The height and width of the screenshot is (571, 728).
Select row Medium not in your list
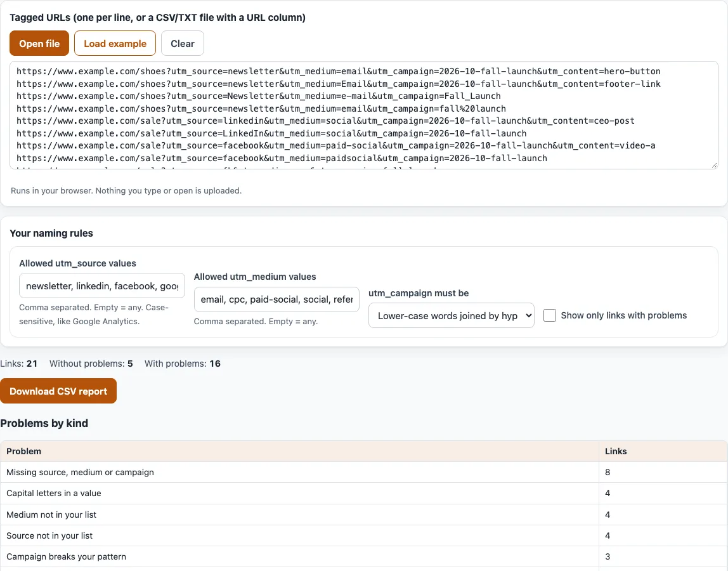pyautogui.click(x=363, y=515)
